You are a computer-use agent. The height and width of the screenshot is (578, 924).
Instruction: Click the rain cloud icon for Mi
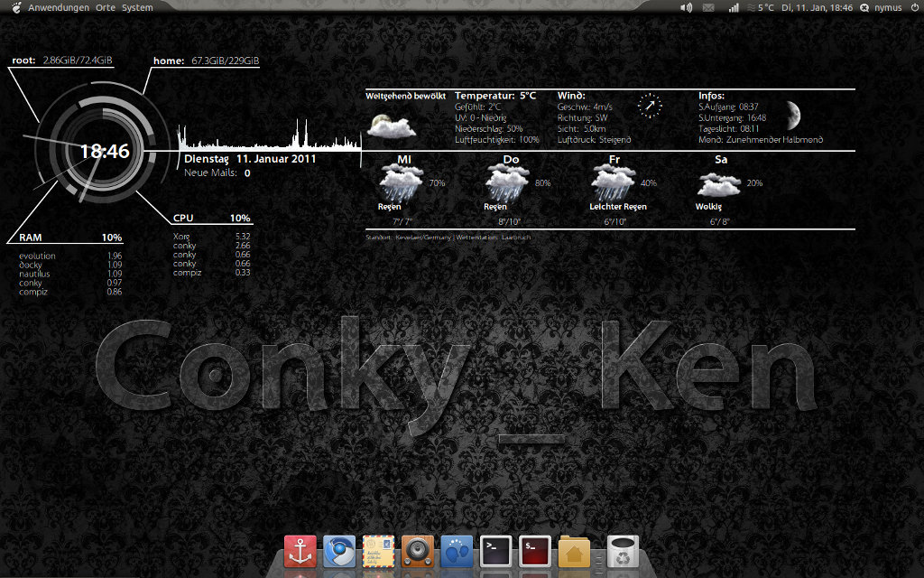(402, 182)
